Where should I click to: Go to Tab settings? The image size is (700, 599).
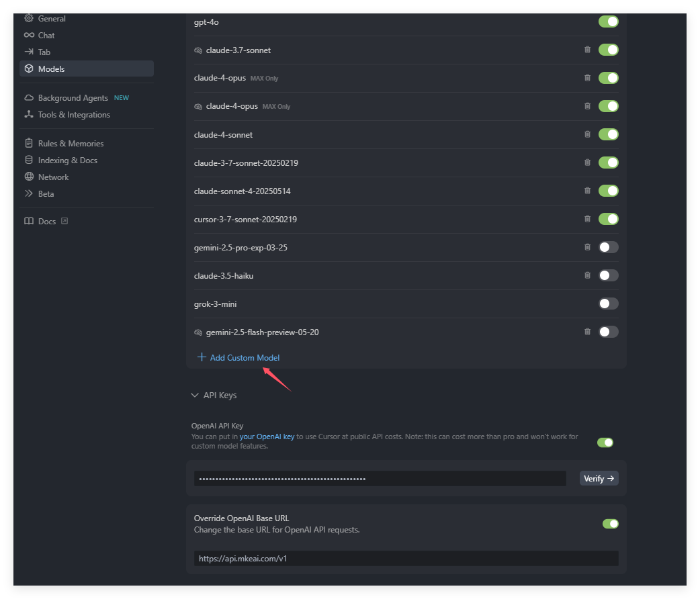coord(44,52)
